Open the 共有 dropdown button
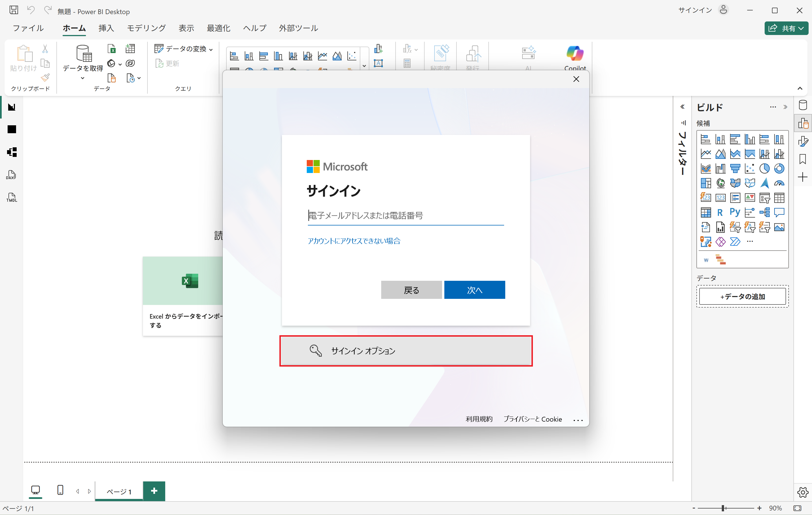Viewport: 812px width, 515px height. point(786,28)
